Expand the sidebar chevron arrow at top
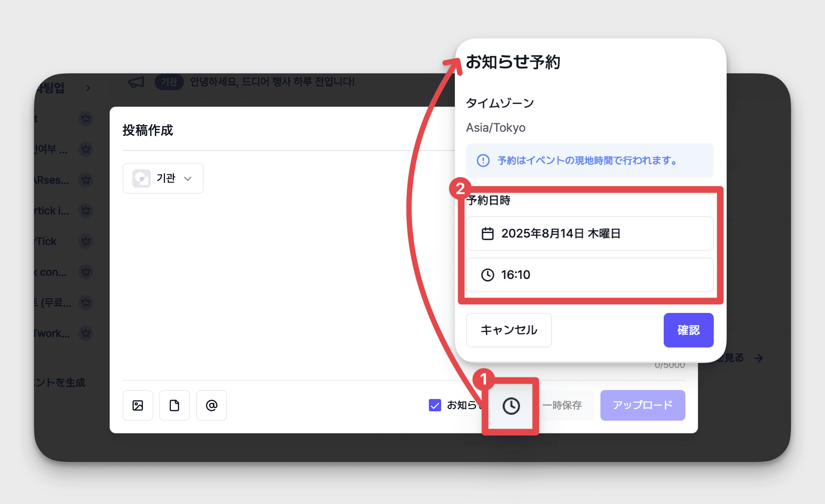Viewport: 825px width, 504px height. click(88, 88)
